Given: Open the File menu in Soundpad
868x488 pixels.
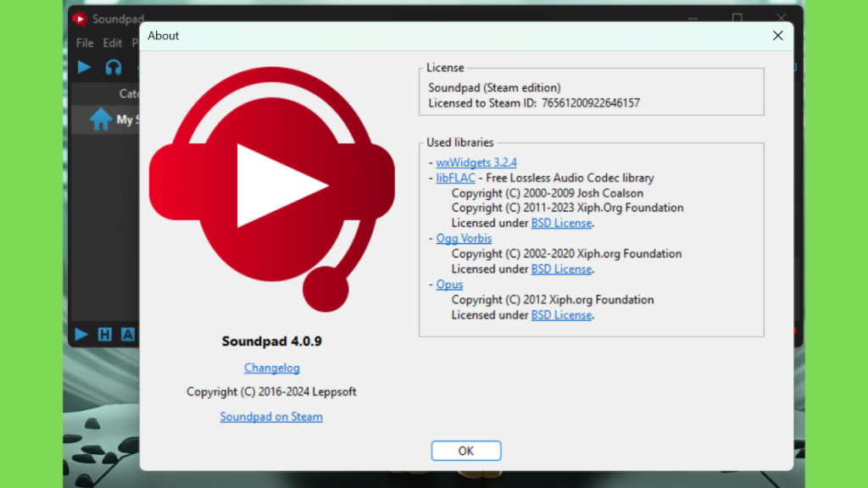Looking at the screenshot, I should pos(85,42).
